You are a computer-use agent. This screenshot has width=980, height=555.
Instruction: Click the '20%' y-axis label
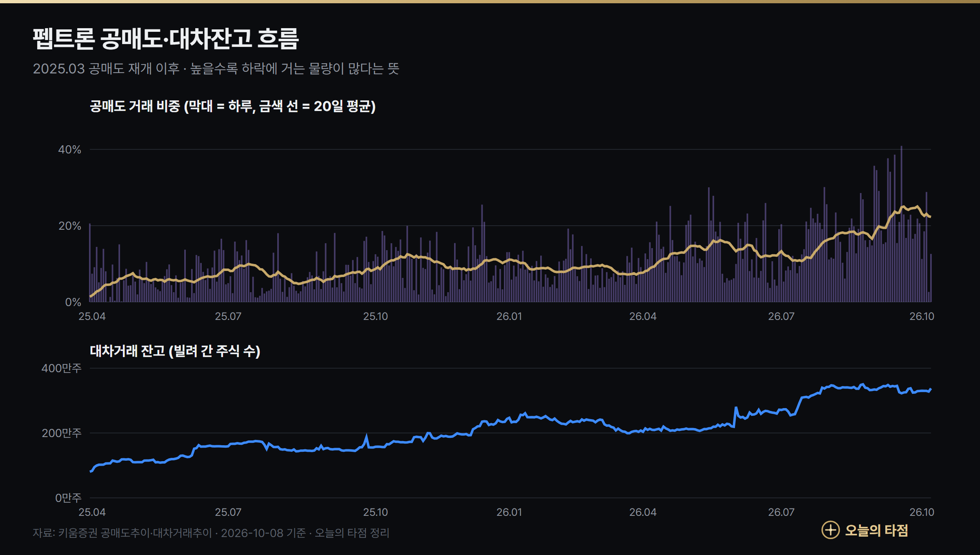pos(70,226)
